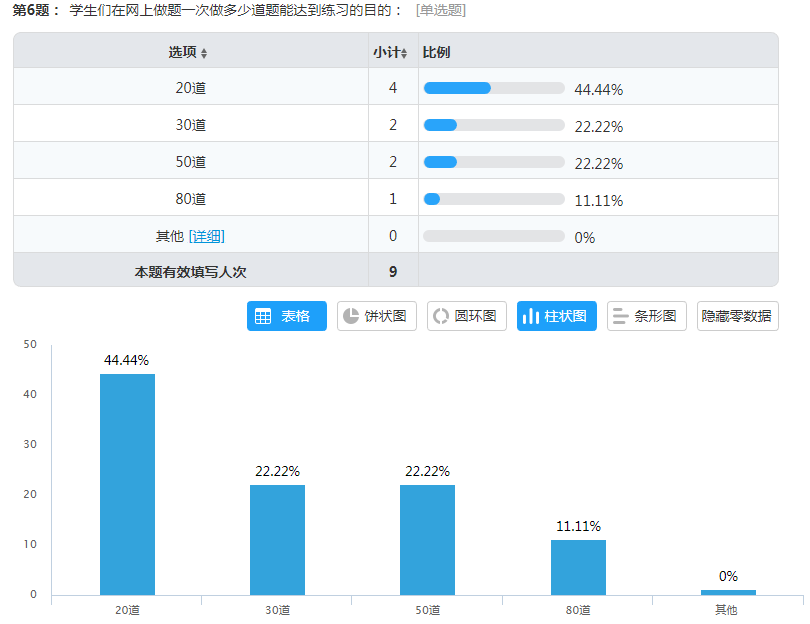810x624 pixels.
Task: Click the 20道 option cell in table
Action: coord(191,88)
